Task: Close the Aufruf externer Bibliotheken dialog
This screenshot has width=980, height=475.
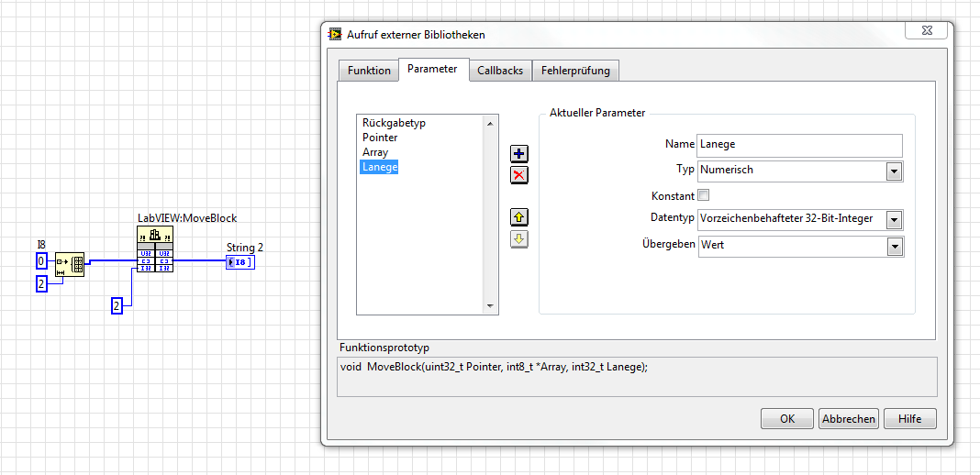Action: (x=926, y=31)
